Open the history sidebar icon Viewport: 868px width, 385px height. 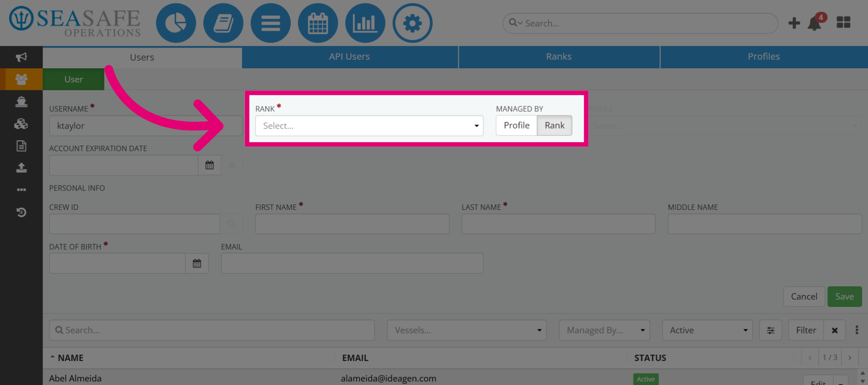coord(21,212)
